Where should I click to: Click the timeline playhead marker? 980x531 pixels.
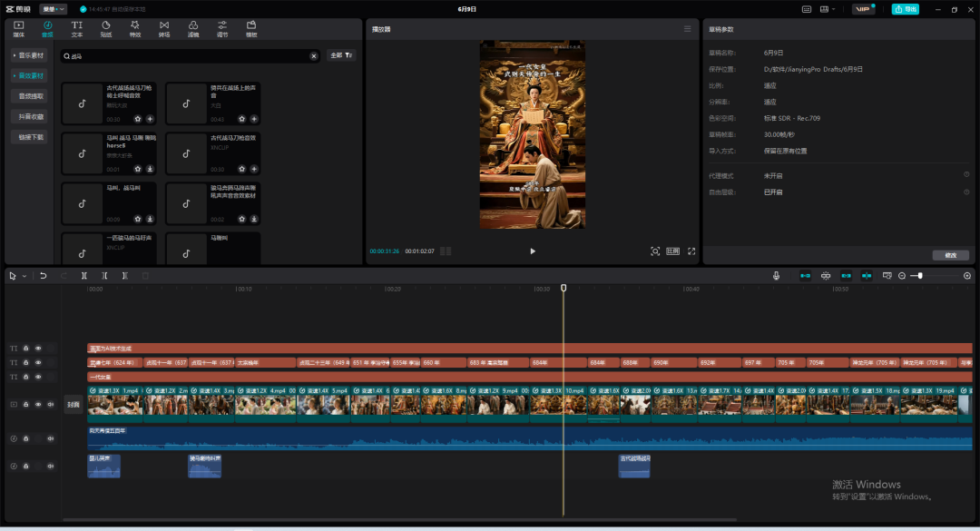pyautogui.click(x=563, y=288)
